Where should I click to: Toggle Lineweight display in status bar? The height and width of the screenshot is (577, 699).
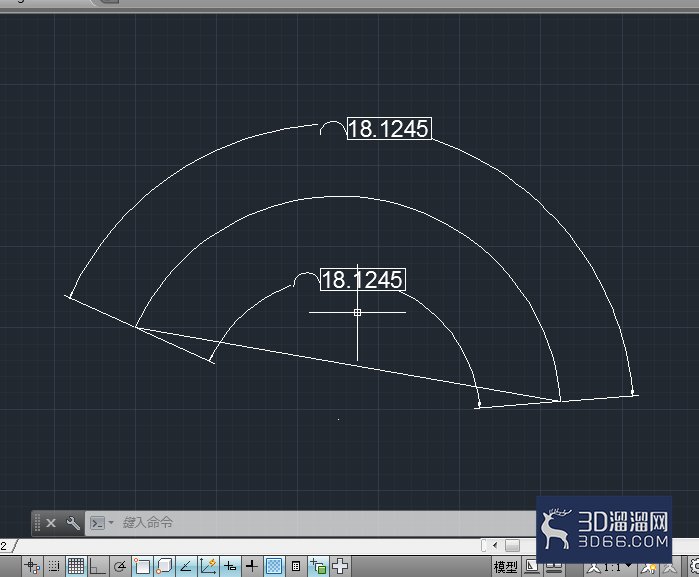click(x=252, y=566)
